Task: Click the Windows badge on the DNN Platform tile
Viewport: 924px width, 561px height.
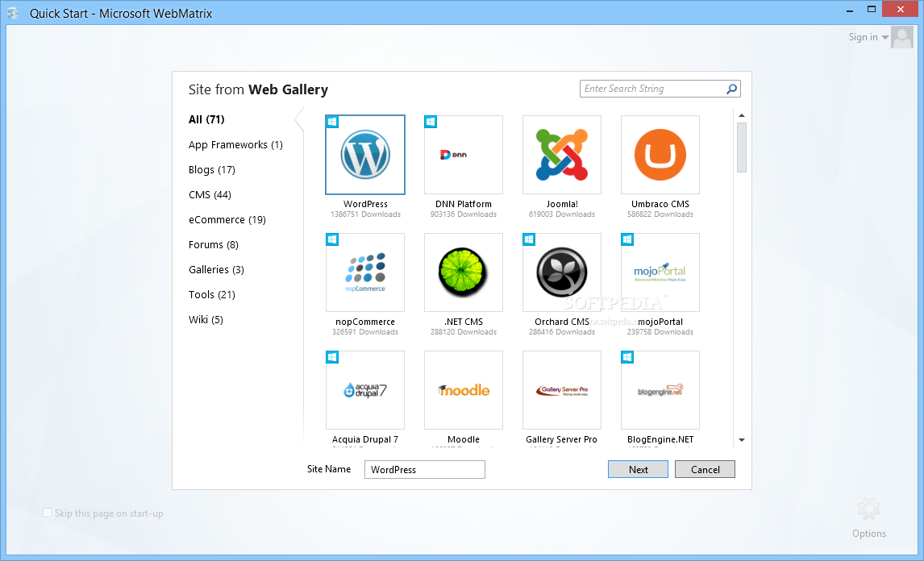Action: pyautogui.click(x=431, y=122)
